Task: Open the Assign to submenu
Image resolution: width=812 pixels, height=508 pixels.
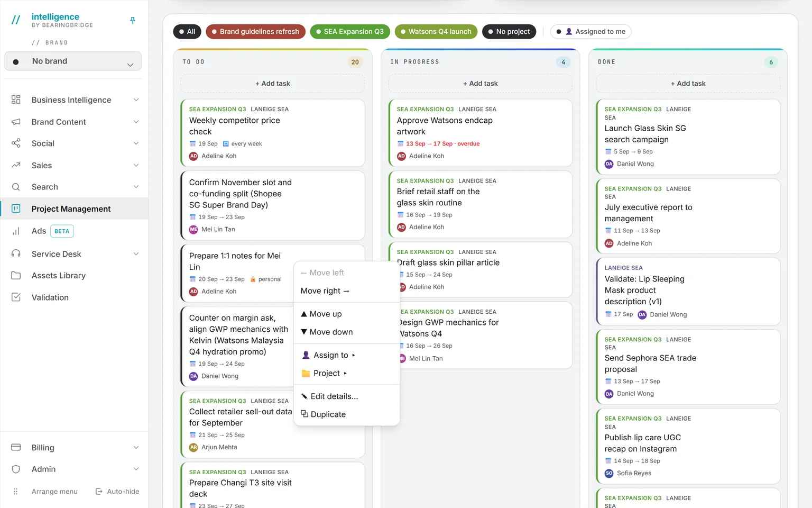Action: click(347, 355)
